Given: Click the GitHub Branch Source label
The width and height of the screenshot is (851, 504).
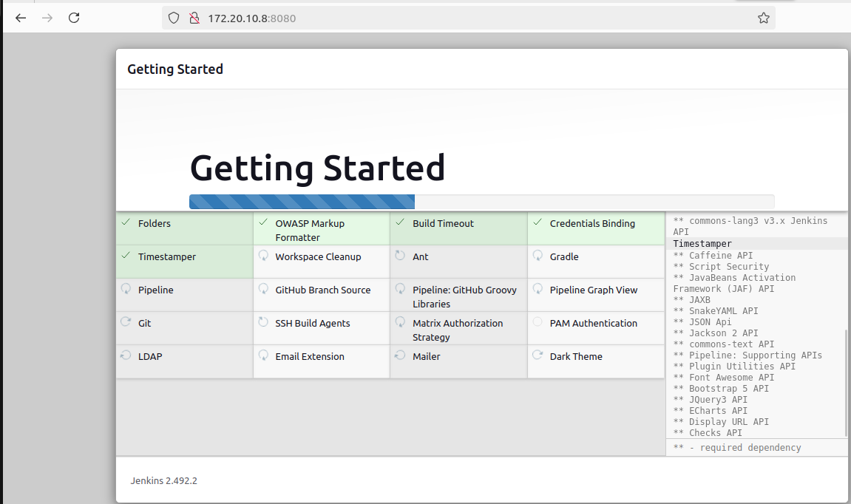Looking at the screenshot, I should [x=323, y=290].
